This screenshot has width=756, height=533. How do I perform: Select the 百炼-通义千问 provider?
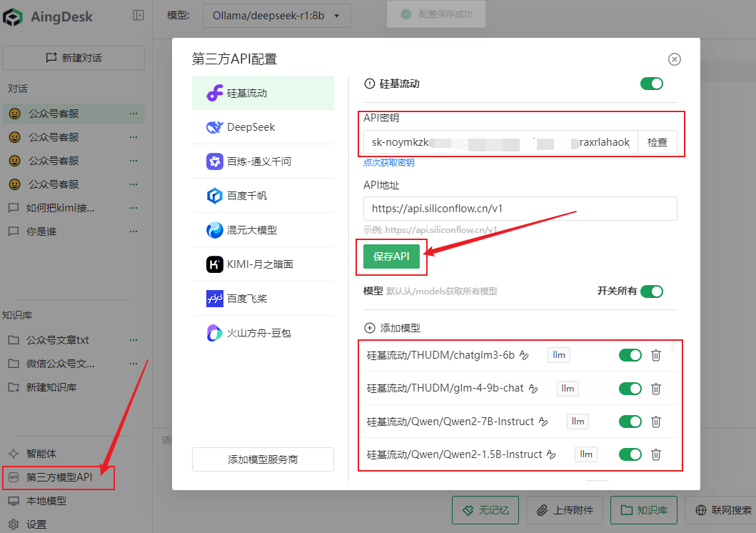pos(263,161)
